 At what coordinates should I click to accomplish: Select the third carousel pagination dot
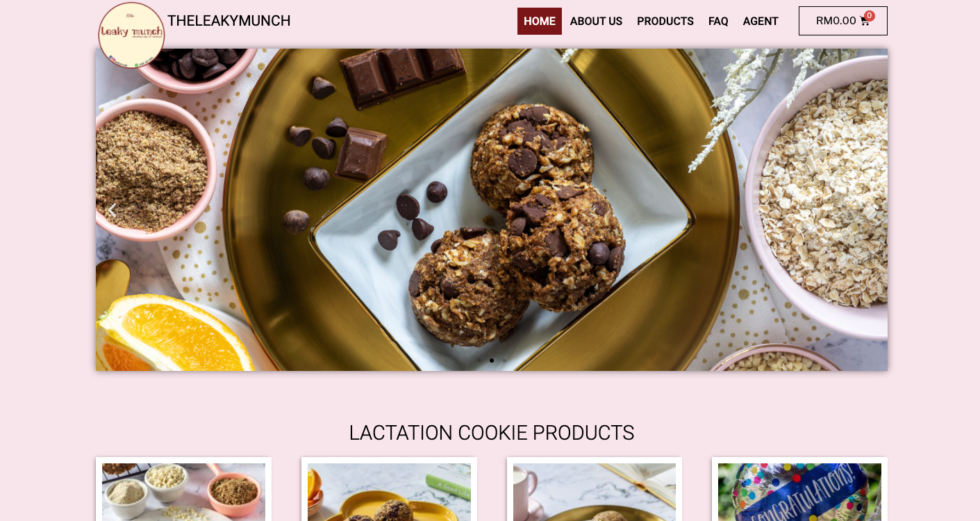[504, 361]
